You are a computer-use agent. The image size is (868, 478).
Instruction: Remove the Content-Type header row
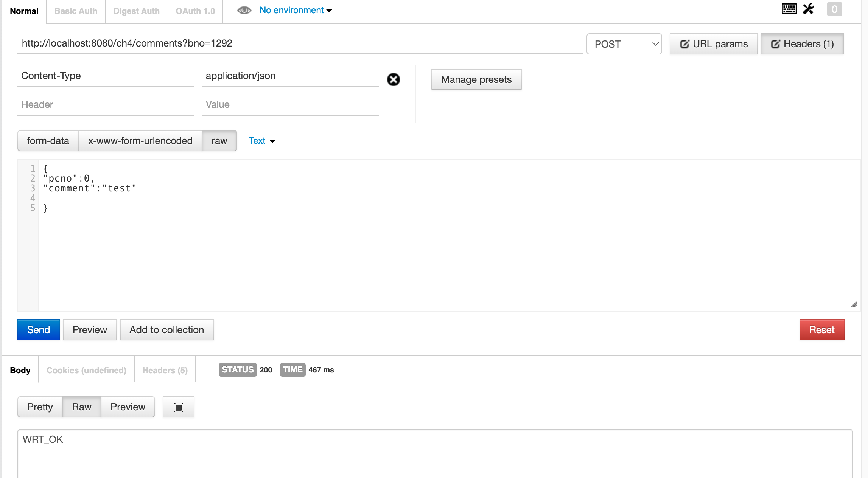(x=394, y=79)
